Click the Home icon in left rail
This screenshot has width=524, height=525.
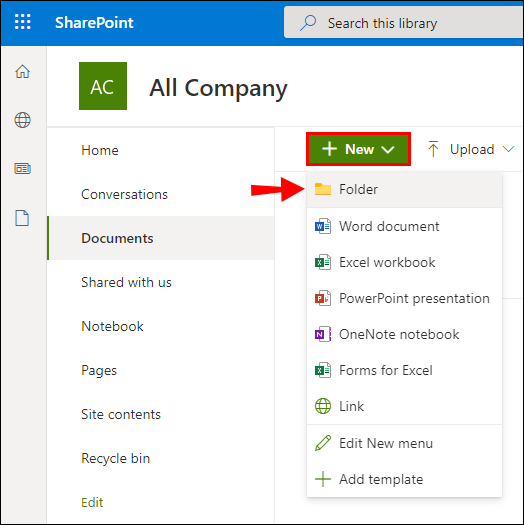pyautogui.click(x=22, y=71)
